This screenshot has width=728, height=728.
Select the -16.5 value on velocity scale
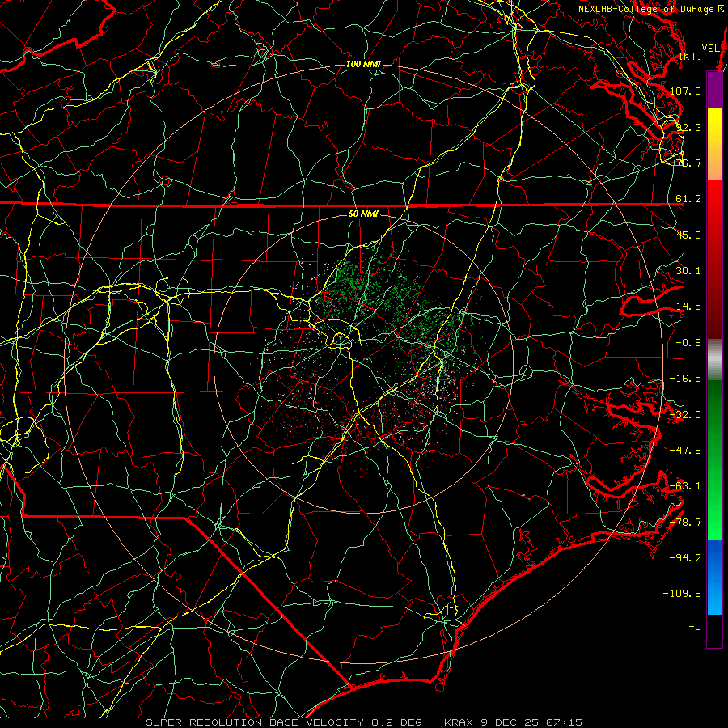(x=685, y=379)
